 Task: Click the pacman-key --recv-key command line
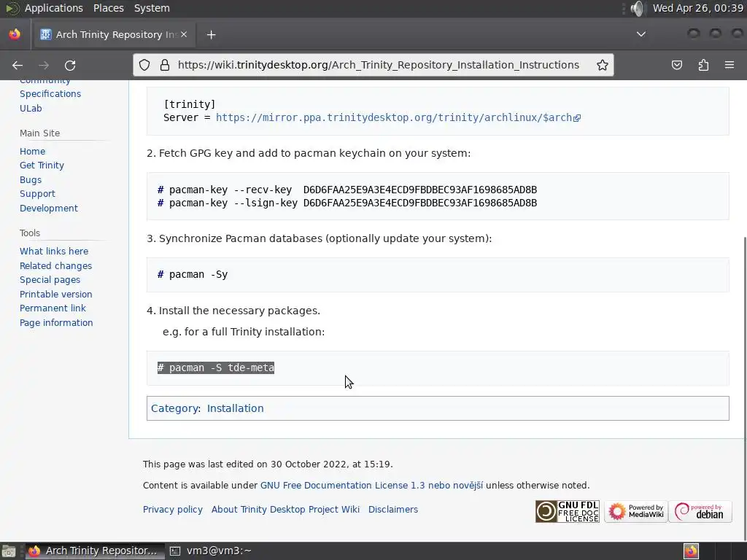click(347, 190)
